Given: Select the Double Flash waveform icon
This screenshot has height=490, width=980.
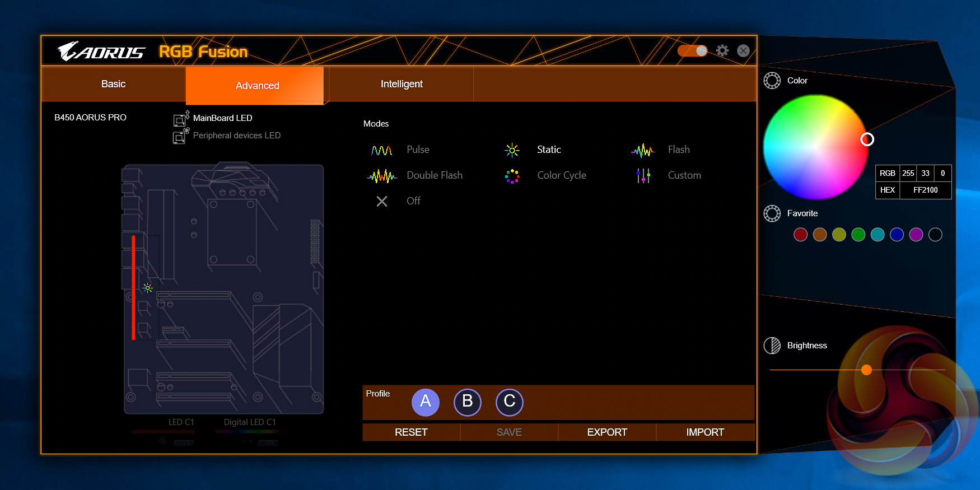Looking at the screenshot, I should click(382, 176).
